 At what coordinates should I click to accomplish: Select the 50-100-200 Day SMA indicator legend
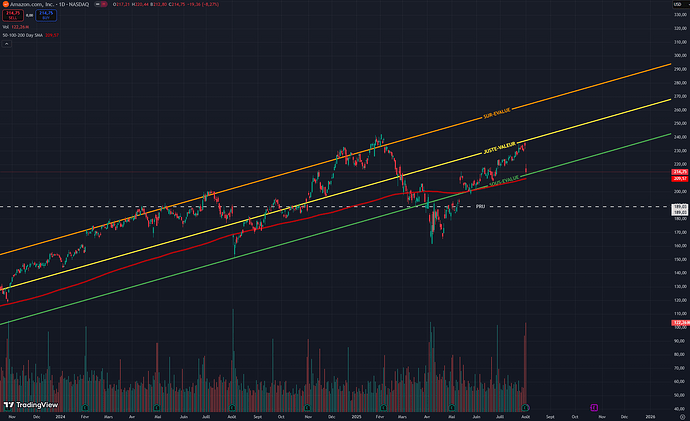click(30, 35)
